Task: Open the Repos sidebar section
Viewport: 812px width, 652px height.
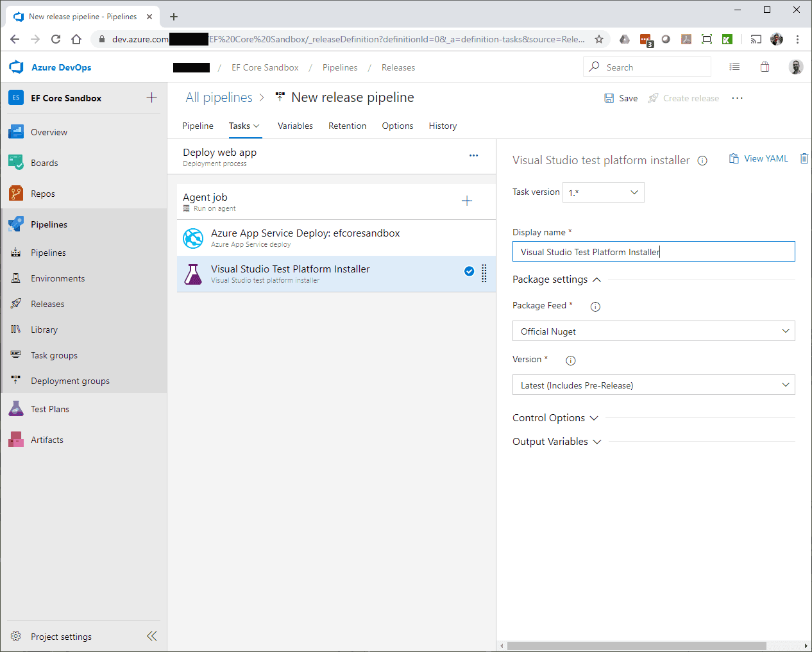Action: (x=42, y=194)
